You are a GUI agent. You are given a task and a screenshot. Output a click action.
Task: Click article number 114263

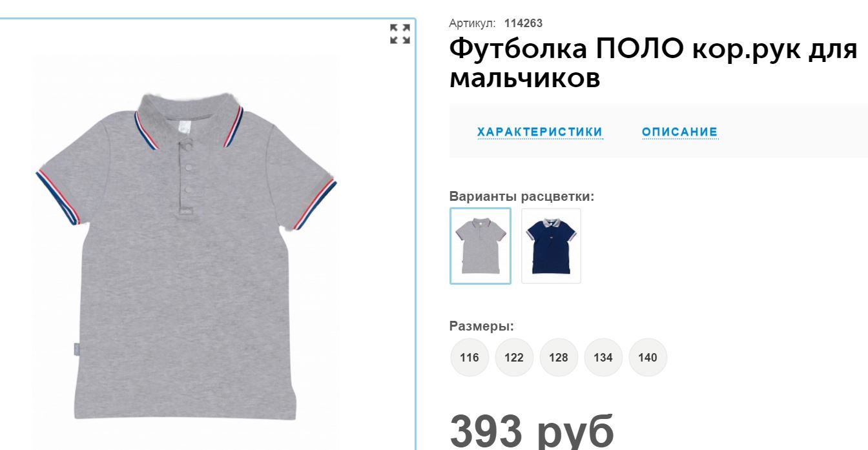[x=523, y=23]
